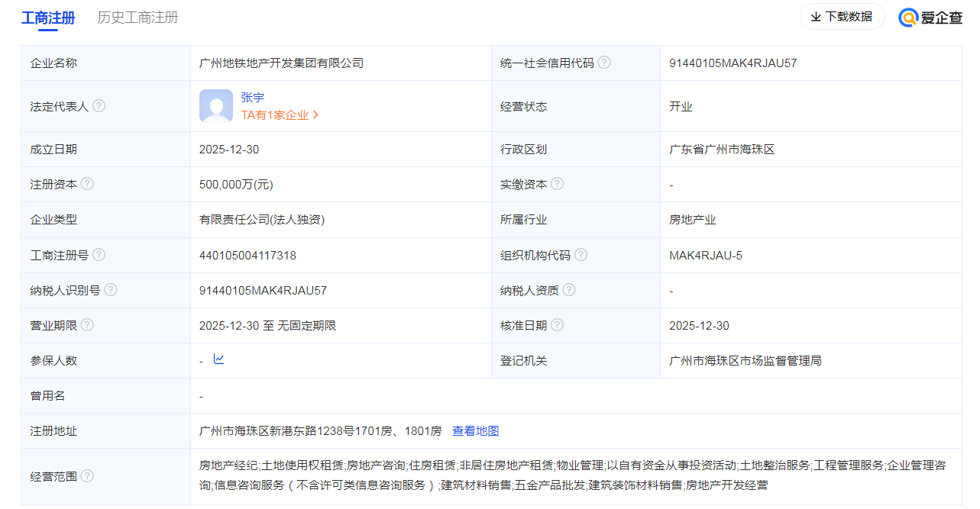Click the help icon next to 纳税人识别号
Screen dimensions: 980x509
pos(112,289)
